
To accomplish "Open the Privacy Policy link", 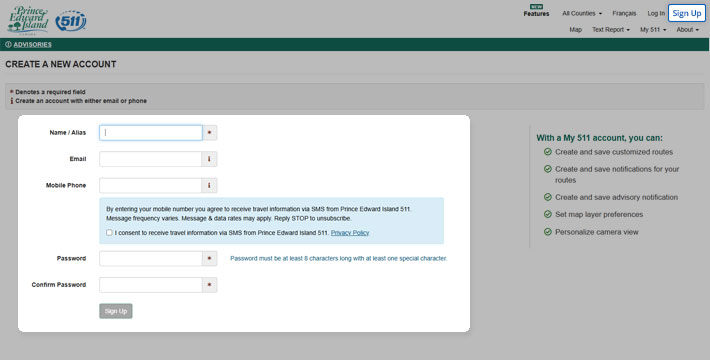I will 350,233.
